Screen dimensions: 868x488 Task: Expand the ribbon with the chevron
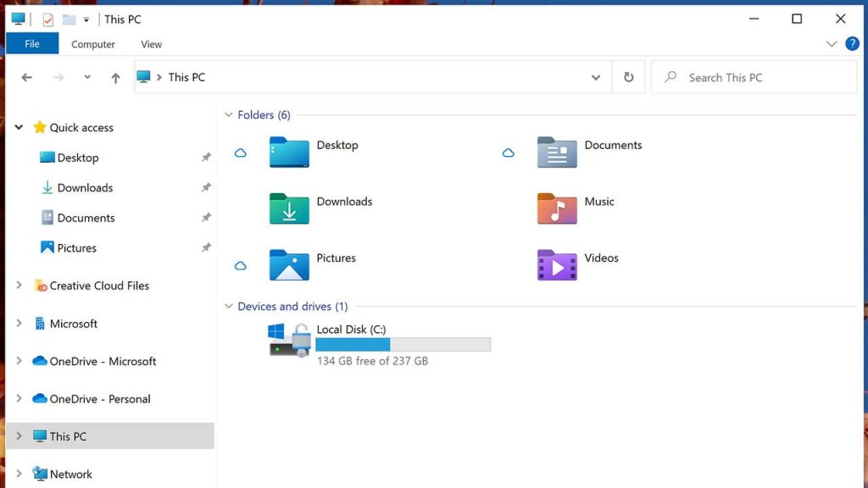(x=831, y=44)
